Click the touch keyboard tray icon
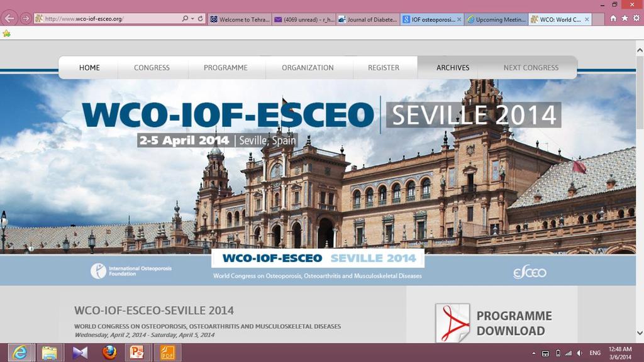This screenshot has height=362, width=644. [545, 353]
